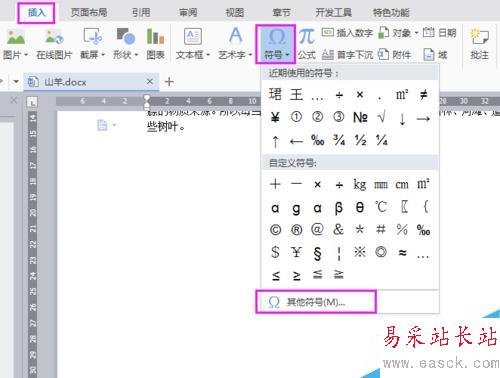Expand the 对象 dropdown arrow
This screenshot has width=500, height=378.
(416, 33)
